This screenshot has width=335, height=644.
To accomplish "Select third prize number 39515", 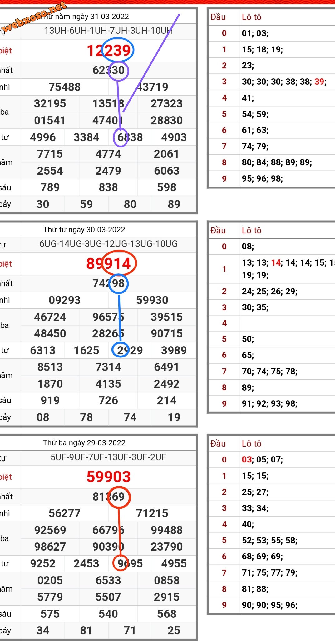I will click(x=167, y=317).
